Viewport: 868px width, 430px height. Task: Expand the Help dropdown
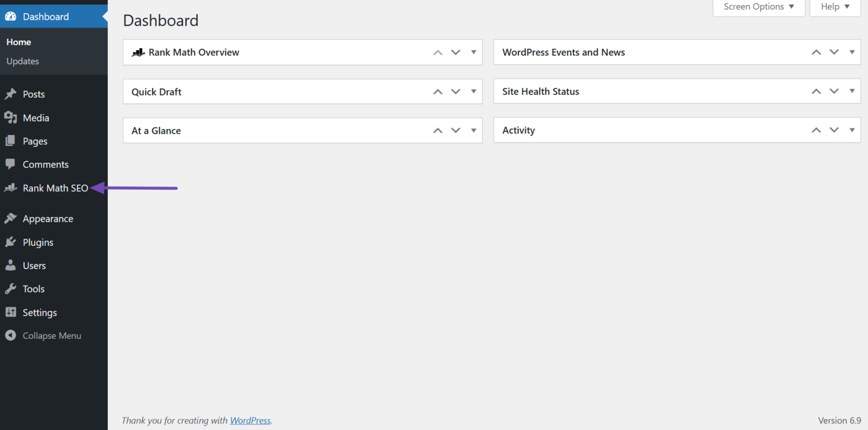coord(834,7)
